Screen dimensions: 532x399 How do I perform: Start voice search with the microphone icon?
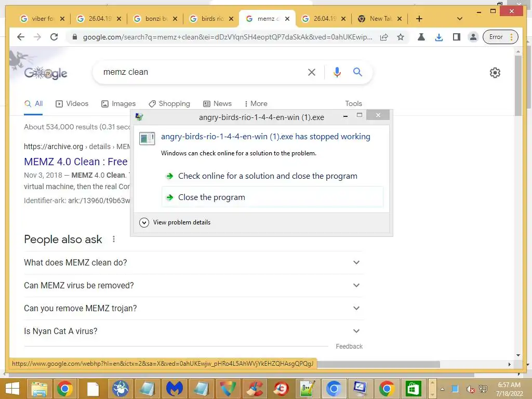[337, 72]
